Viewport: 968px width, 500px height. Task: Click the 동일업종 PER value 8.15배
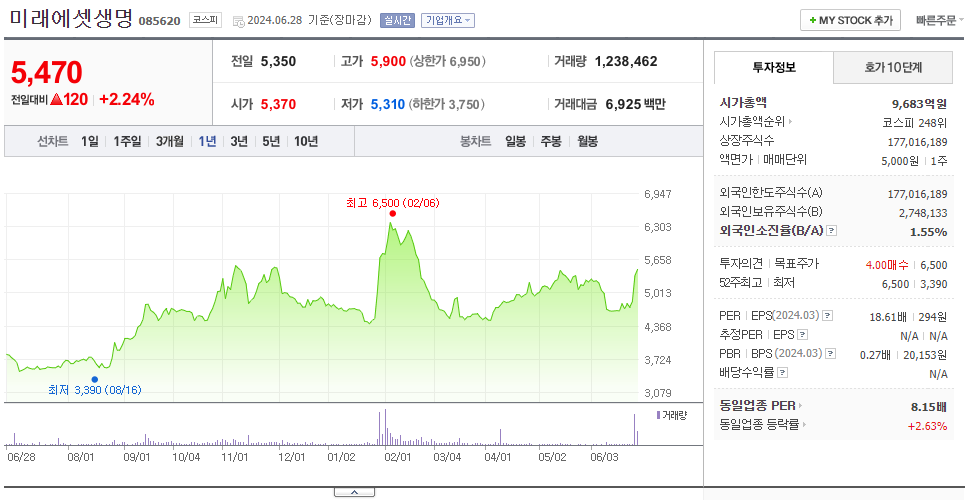[928, 407]
